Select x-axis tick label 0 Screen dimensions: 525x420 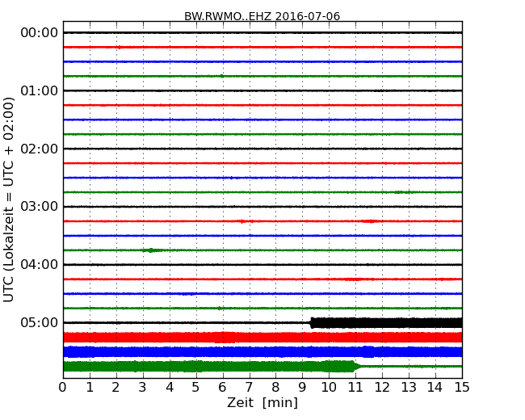tap(63, 388)
